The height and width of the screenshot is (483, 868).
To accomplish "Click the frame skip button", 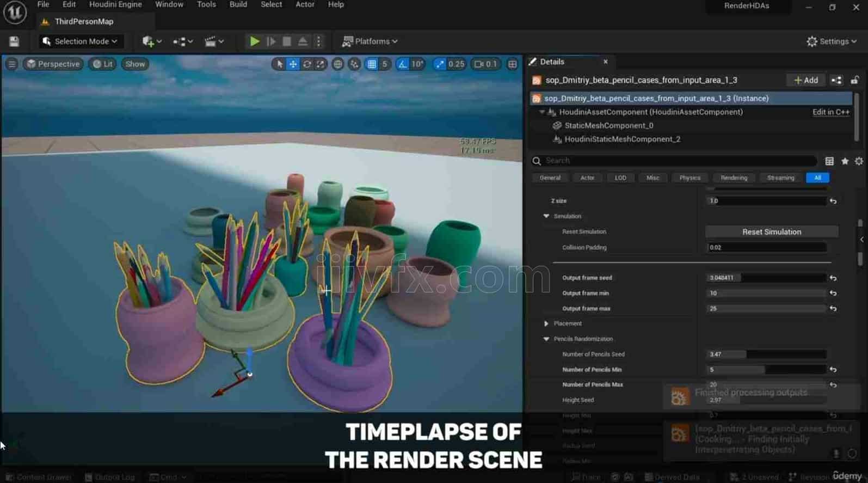I will (271, 41).
